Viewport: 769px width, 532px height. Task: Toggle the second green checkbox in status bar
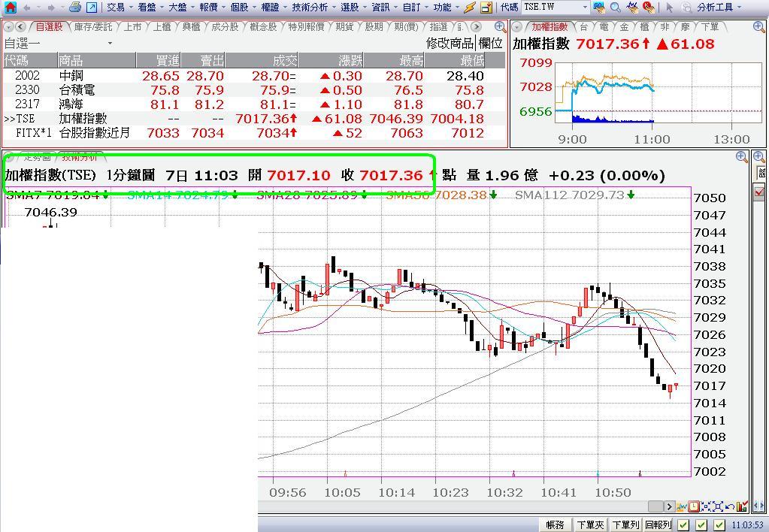pos(701,525)
